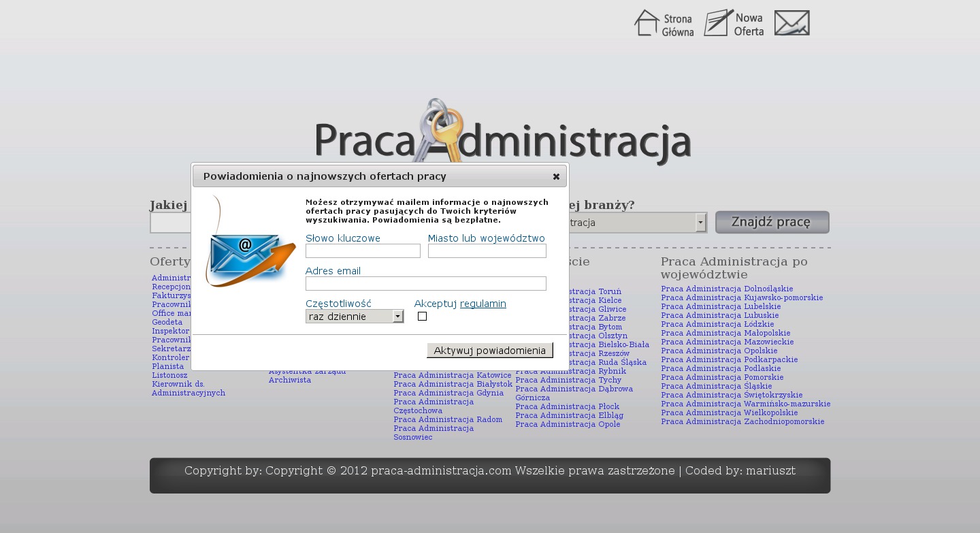Viewport: 980px width, 533px height.
Task: Tick the Akceptuję regulamin checkbox
Action: 422,317
